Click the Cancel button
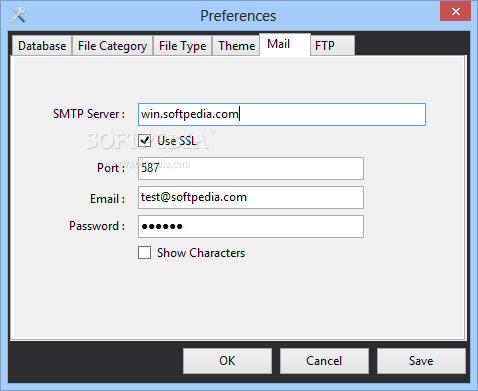 324,361
